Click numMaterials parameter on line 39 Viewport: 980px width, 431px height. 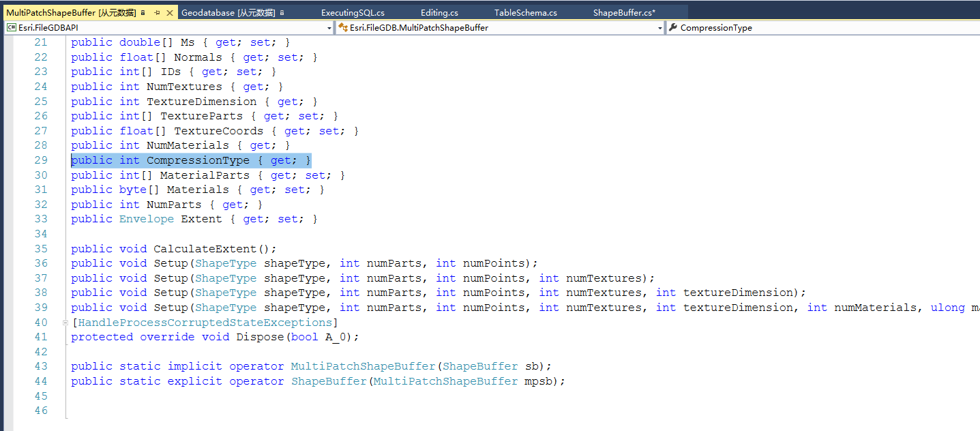click(876, 308)
